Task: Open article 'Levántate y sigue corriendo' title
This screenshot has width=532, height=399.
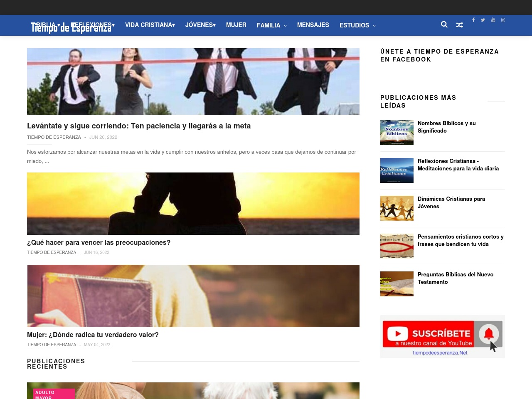Action: pos(139,126)
